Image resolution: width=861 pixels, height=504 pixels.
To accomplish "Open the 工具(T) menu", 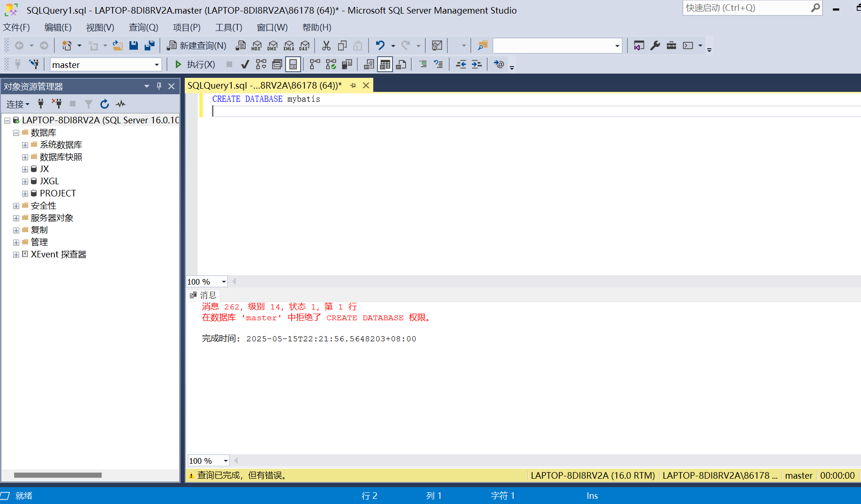I will click(x=228, y=28).
